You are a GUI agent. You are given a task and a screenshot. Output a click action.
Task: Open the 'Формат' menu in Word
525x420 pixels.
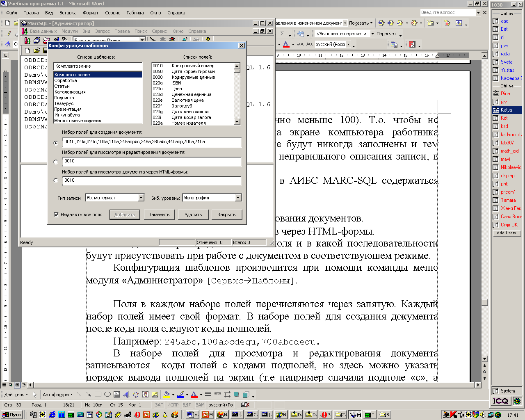[x=91, y=13]
